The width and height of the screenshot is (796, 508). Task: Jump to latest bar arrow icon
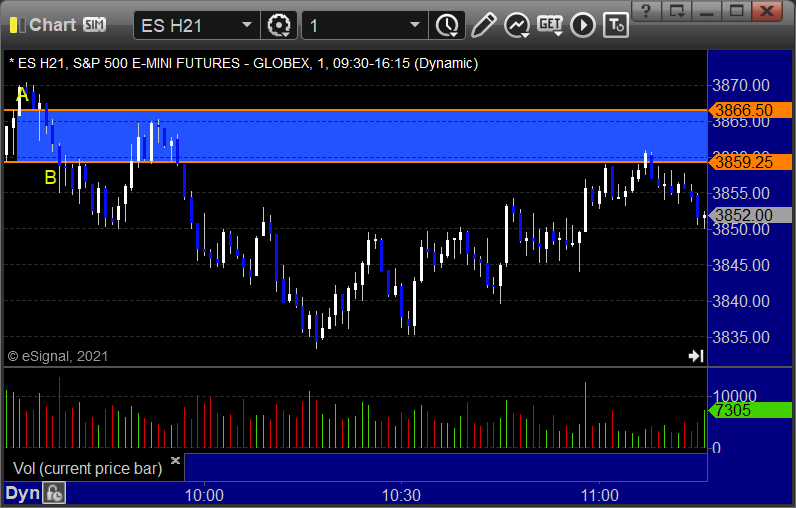pyautogui.click(x=696, y=356)
